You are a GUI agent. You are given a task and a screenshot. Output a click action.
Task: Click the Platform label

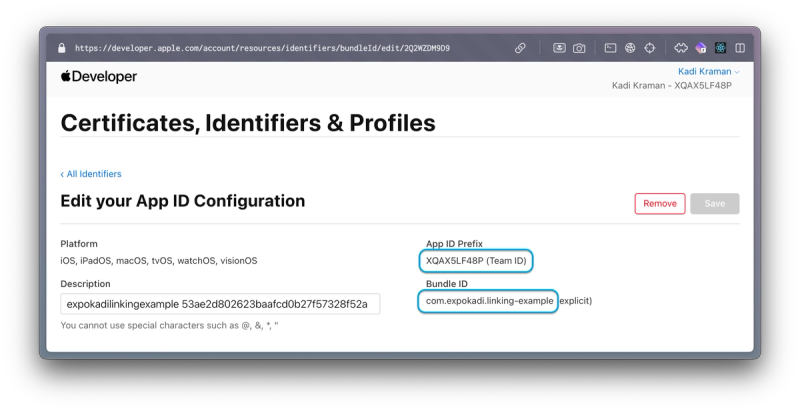[x=79, y=244]
